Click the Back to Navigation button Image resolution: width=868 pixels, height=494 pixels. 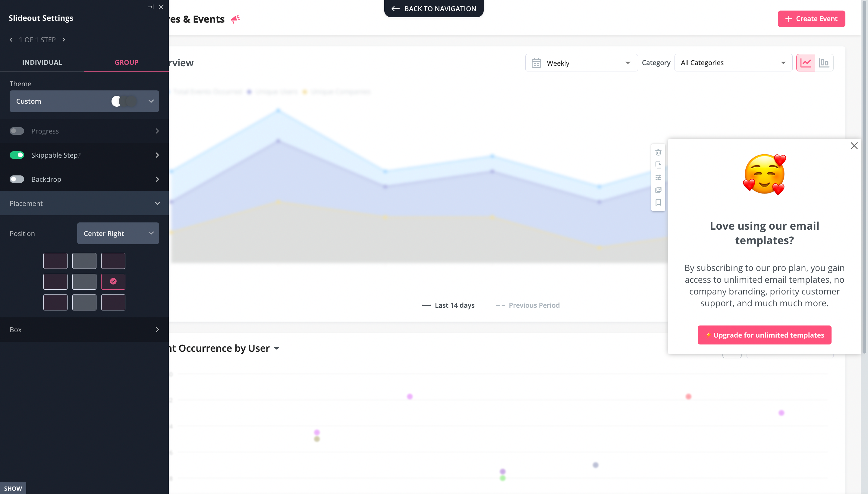(434, 8)
